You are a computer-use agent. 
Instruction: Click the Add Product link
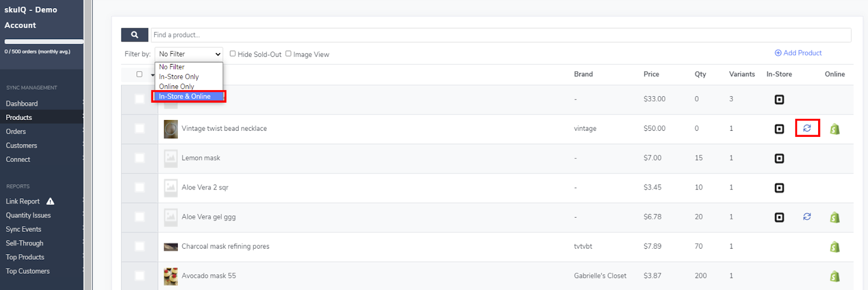click(798, 53)
